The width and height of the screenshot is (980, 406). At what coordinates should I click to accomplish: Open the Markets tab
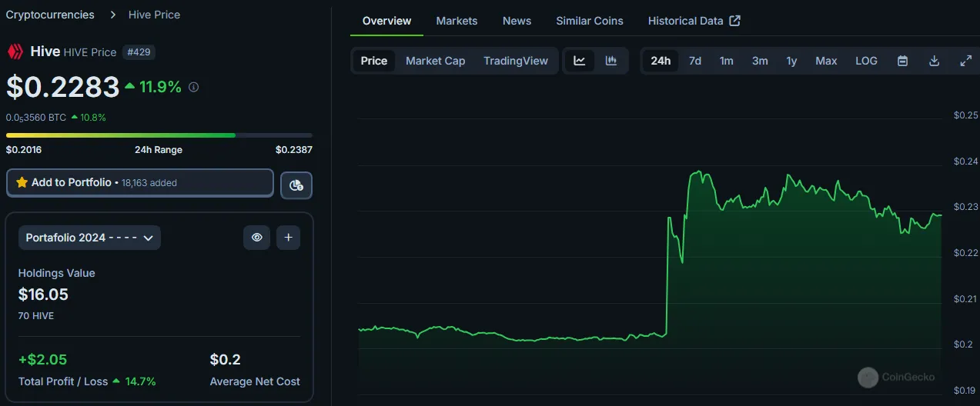(457, 21)
